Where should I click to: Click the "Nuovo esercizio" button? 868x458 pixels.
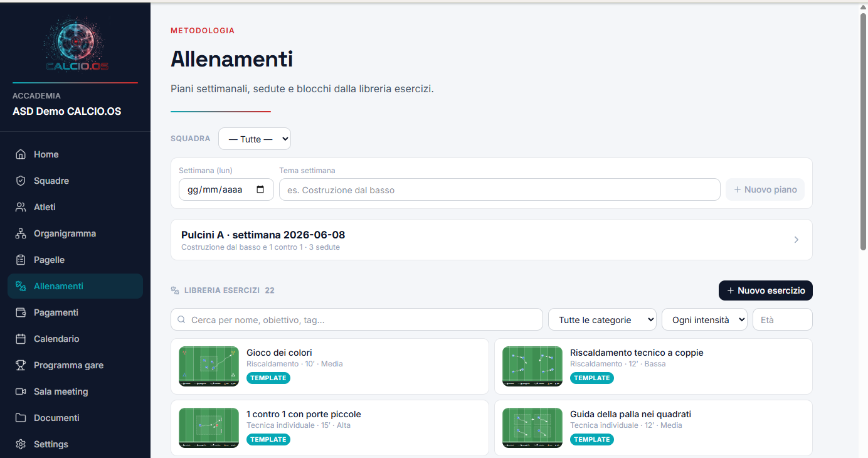pyautogui.click(x=766, y=290)
